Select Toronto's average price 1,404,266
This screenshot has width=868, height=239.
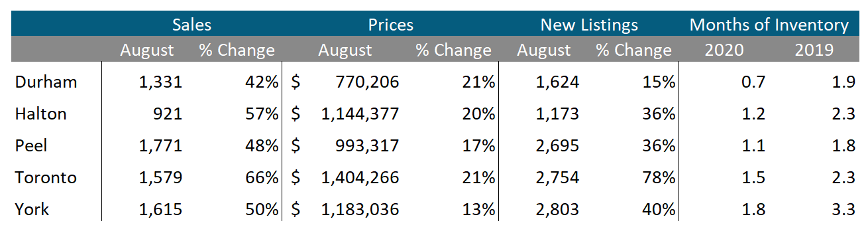(x=360, y=177)
